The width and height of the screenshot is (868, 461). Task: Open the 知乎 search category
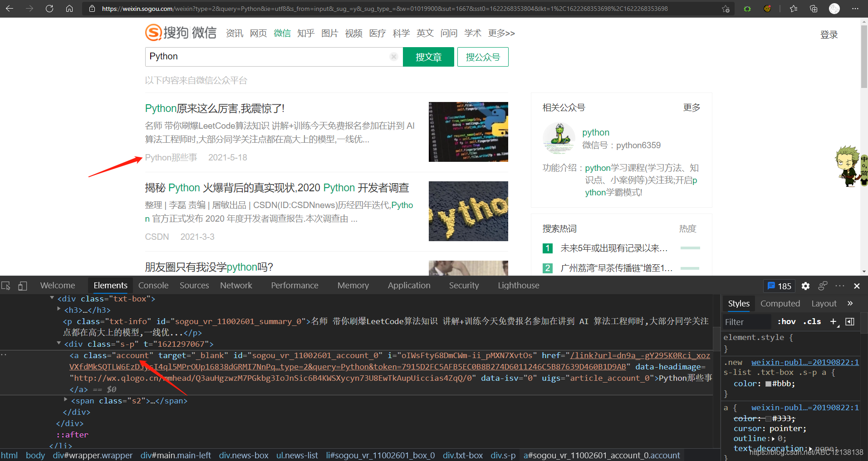[x=306, y=33]
